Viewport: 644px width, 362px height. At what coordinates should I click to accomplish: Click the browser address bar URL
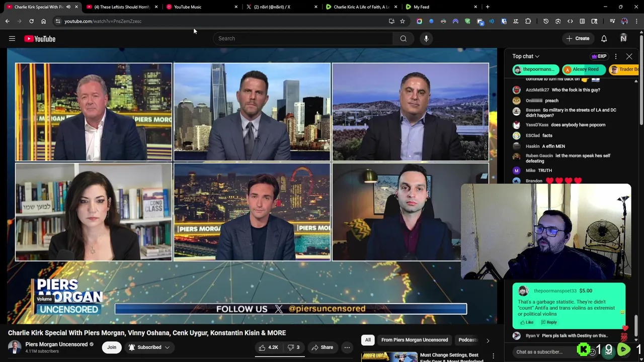point(103,21)
